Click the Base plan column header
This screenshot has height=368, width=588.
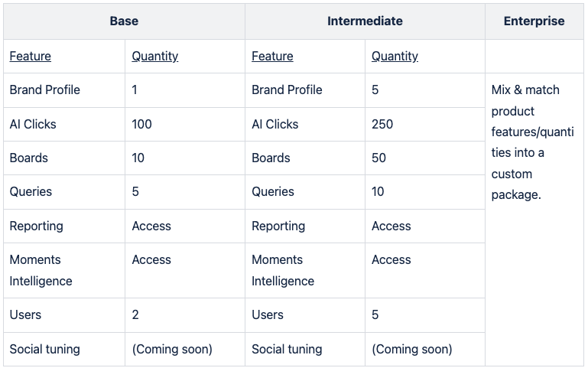(124, 21)
